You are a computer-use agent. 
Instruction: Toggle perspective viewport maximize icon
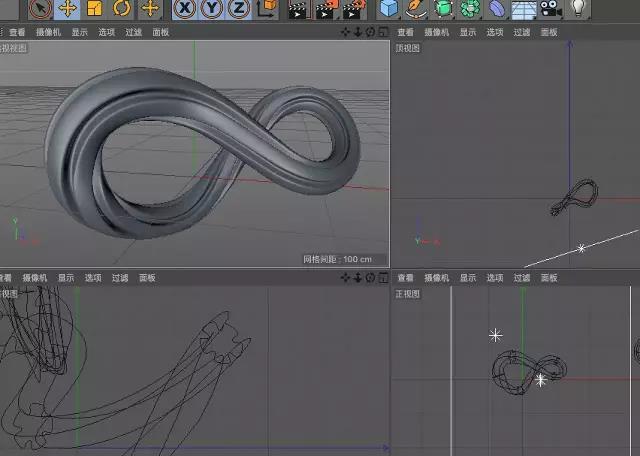click(x=383, y=32)
